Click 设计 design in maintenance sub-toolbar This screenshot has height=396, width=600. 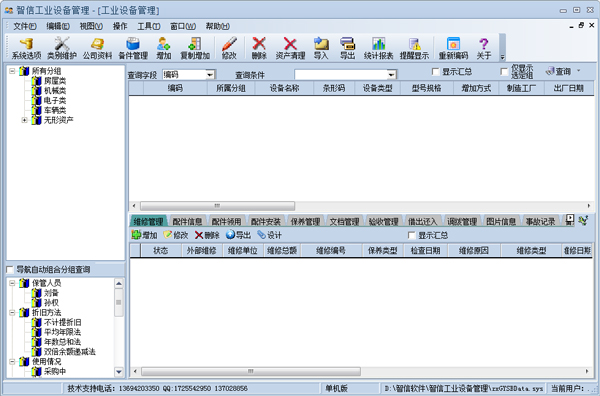point(269,235)
